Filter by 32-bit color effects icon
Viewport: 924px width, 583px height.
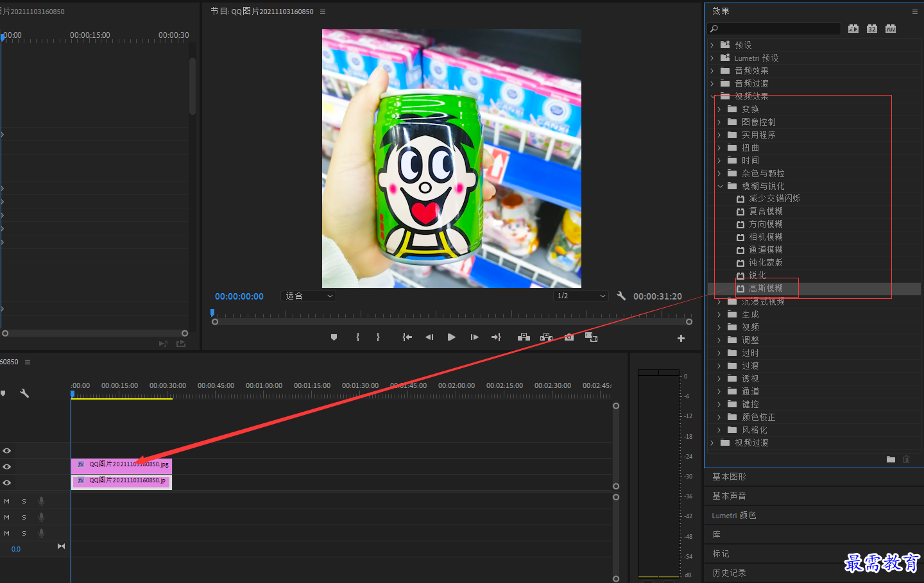click(x=871, y=29)
